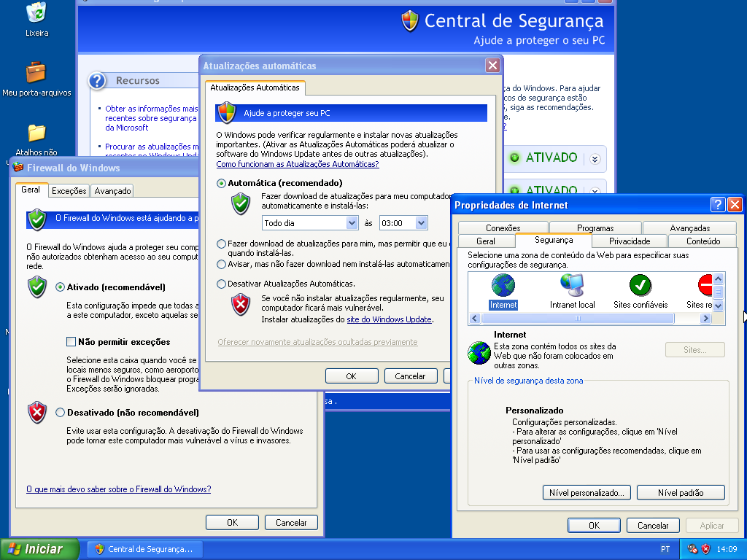Screen dimensions: 747x560
Task: Select Desativar Atualizações Automáticas radio
Action: [221, 284]
